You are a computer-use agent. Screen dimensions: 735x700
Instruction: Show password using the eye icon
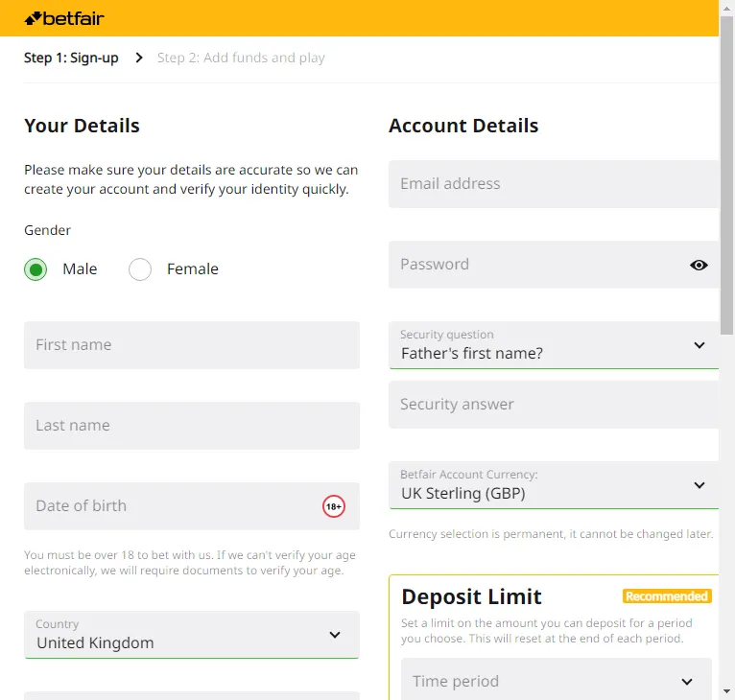[699, 265]
